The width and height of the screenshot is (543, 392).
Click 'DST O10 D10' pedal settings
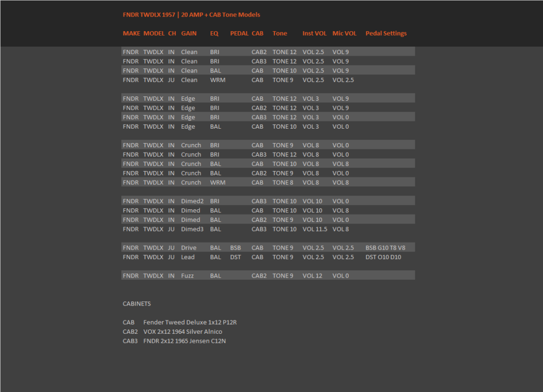[x=383, y=257]
